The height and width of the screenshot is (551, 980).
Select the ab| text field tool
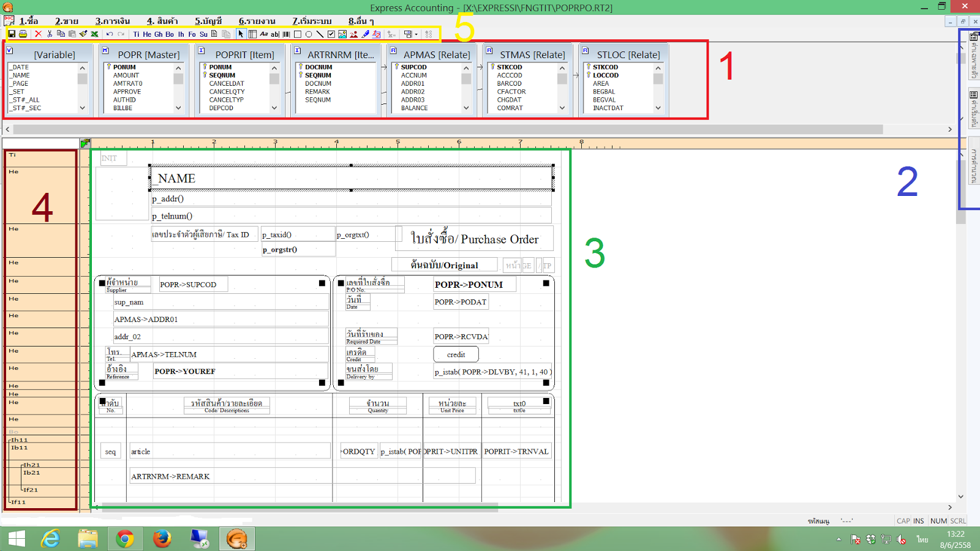coord(274,34)
